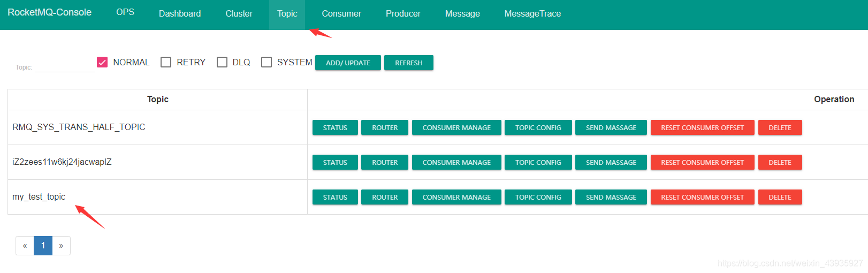This screenshot has width=868, height=273.
Task: Focus the Topic filter input field
Action: [64, 66]
